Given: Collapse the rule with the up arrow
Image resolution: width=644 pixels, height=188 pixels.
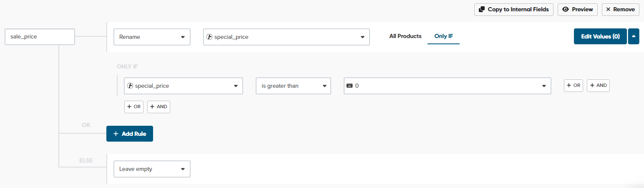Looking at the screenshot, I should pos(633,36).
